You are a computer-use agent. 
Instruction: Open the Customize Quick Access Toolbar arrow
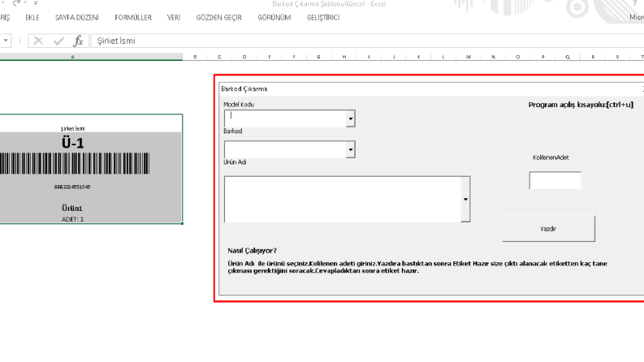coord(35,3)
